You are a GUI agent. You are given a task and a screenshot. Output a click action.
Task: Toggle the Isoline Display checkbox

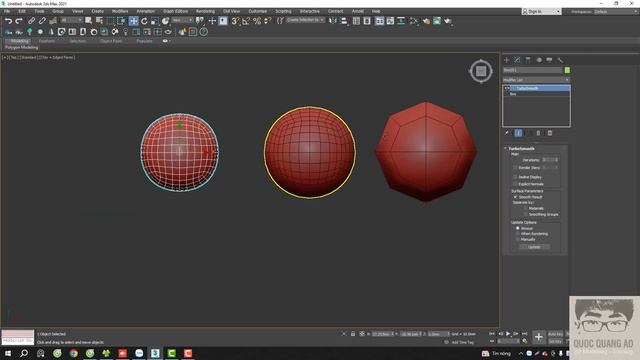tap(515, 177)
